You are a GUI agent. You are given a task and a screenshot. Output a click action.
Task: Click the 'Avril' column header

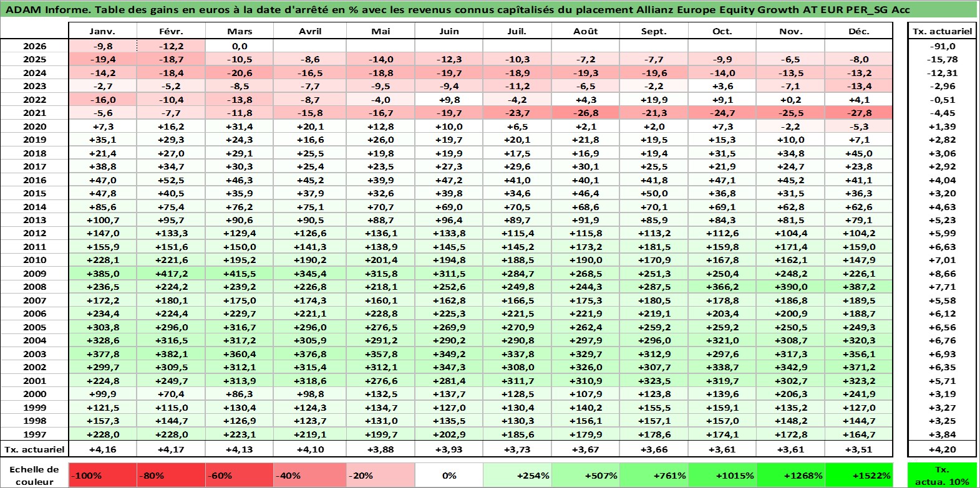coord(310,31)
